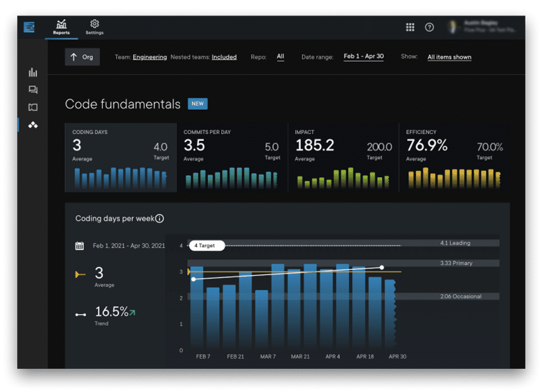
Task: Click the 16.5% trend value
Action: point(111,312)
